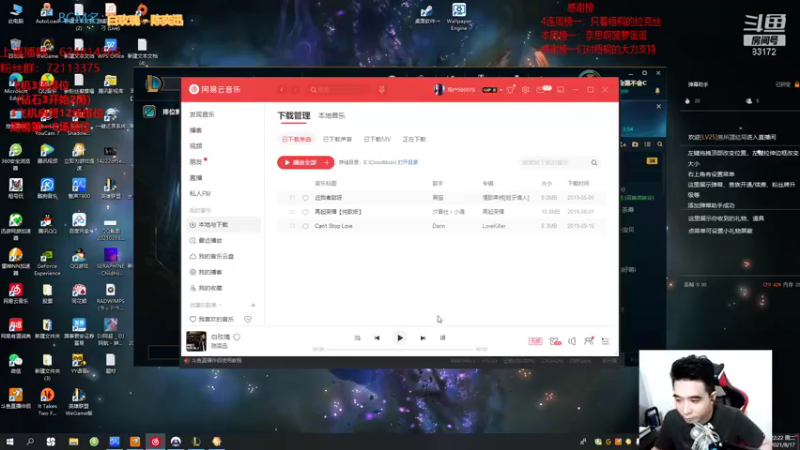Like the currently playing song heart

pyautogui.click(x=237, y=337)
